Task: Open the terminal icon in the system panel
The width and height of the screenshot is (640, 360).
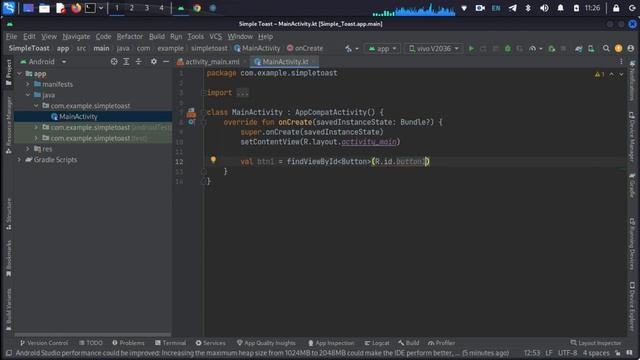Action: coord(90,8)
